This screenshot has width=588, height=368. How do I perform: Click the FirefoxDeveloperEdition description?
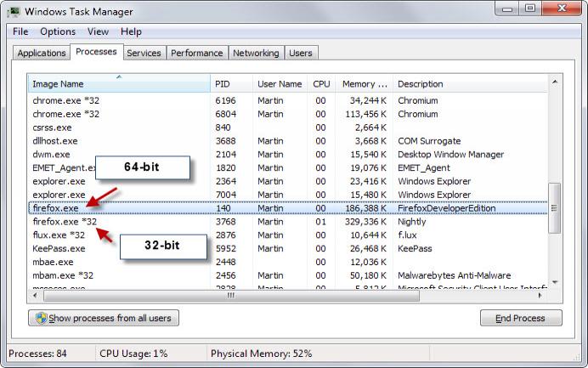click(447, 208)
